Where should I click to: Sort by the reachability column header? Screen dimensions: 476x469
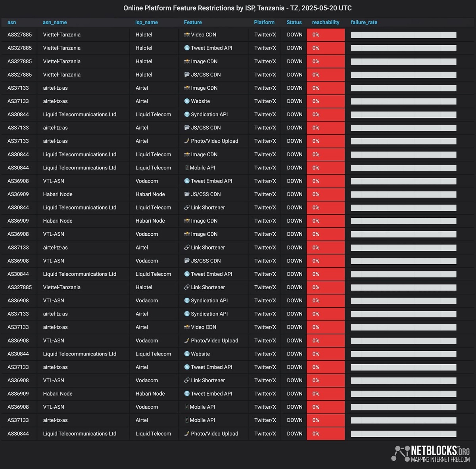(326, 23)
